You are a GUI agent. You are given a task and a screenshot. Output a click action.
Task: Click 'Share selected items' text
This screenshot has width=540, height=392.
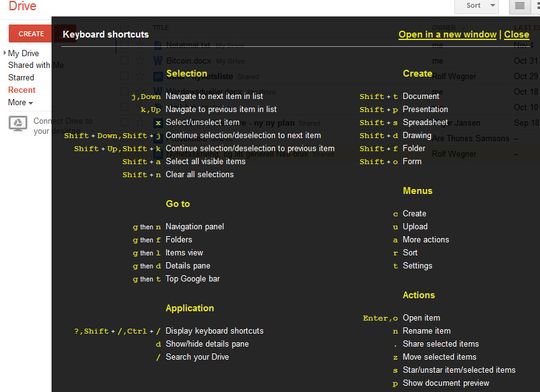pos(441,344)
